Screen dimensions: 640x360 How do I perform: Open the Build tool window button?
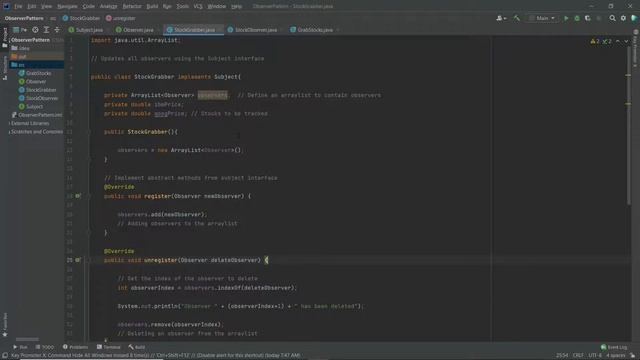pyautogui.click(x=137, y=347)
